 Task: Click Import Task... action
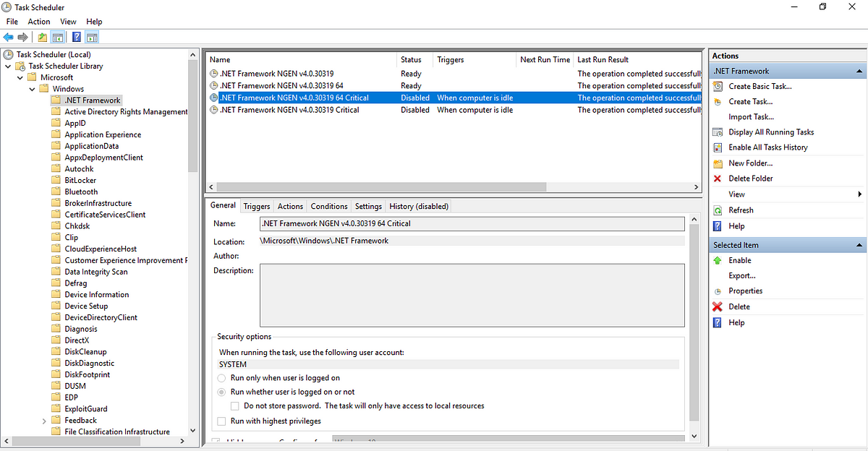point(751,117)
